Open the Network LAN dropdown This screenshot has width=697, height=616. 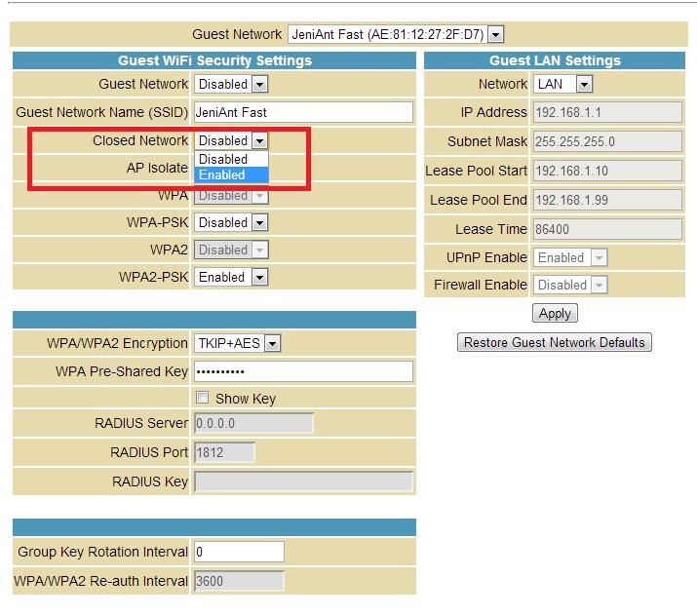click(x=563, y=84)
